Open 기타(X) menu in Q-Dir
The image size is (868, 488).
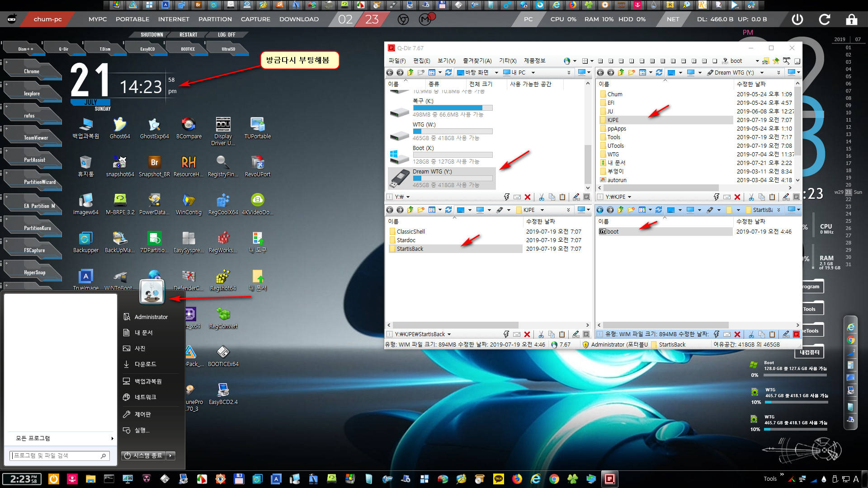point(508,61)
